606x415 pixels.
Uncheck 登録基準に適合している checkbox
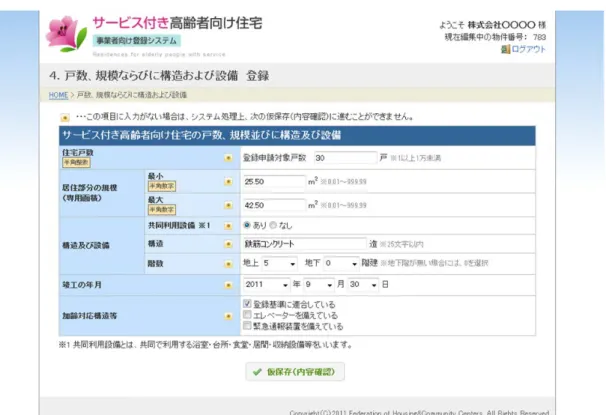247,304
